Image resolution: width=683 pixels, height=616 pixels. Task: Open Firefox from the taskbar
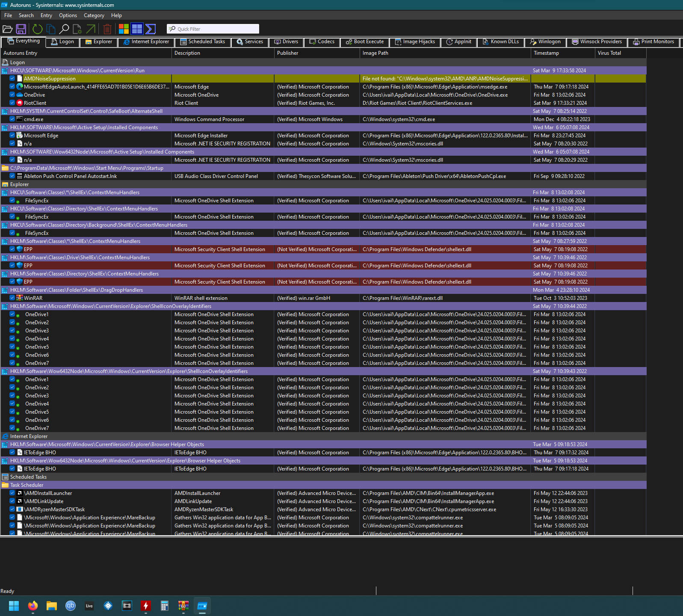click(x=33, y=606)
